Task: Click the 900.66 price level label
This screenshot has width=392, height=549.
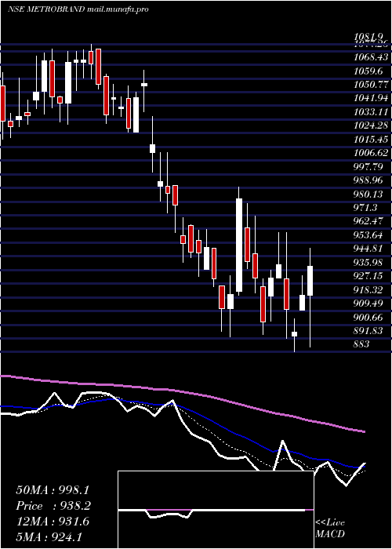Action: pyautogui.click(x=368, y=317)
